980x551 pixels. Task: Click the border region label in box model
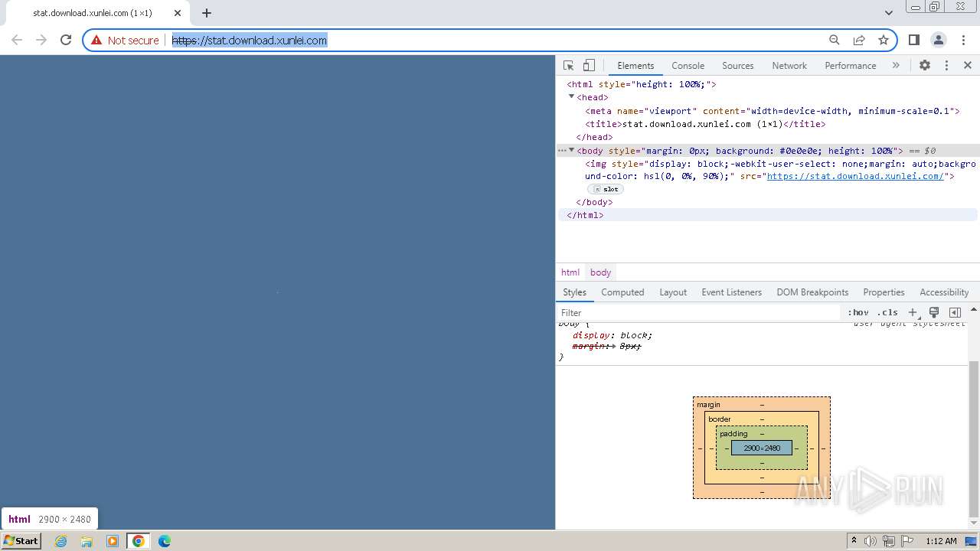[720, 419]
